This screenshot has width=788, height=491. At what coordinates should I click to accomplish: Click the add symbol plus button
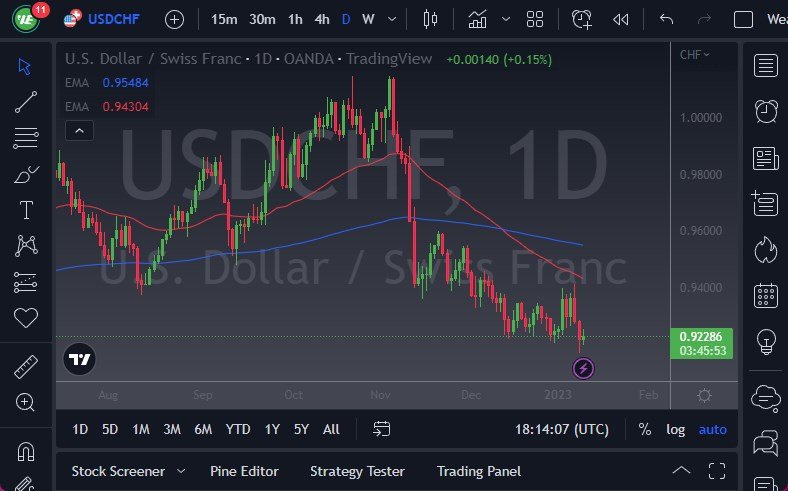(x=174, y=20)
